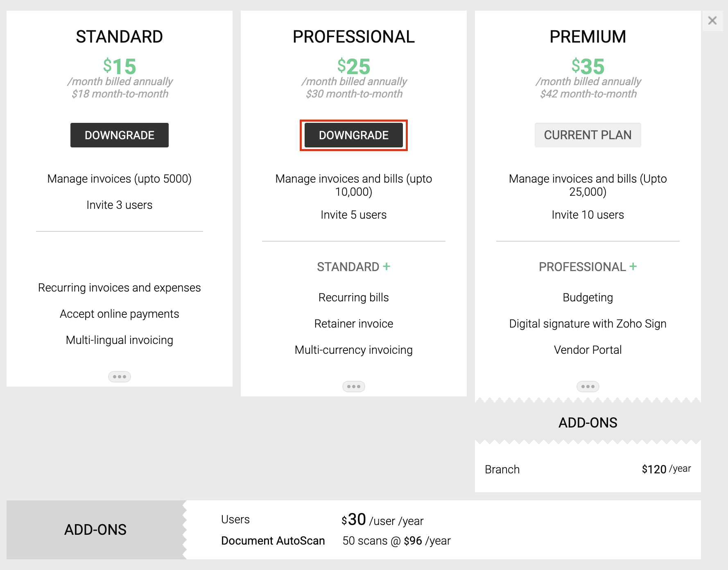This screenshot has height=570, width=728.
Task: Click the STANDARD plan heading
Action: (x=120, y=37)
